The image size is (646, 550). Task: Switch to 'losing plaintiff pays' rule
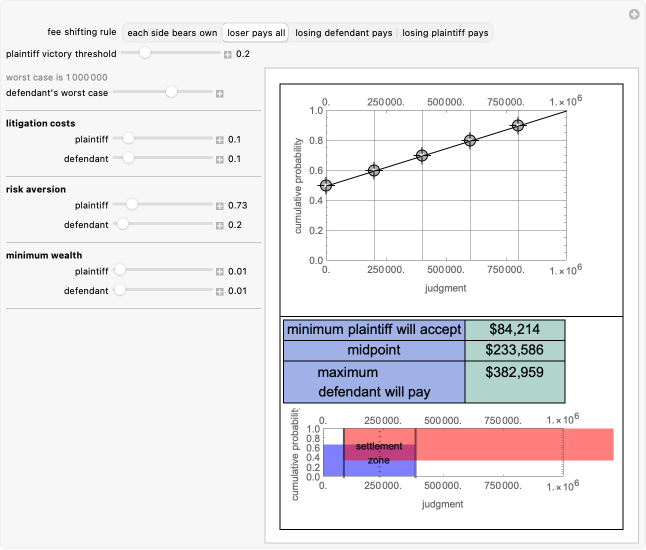(x=444, y=33)
